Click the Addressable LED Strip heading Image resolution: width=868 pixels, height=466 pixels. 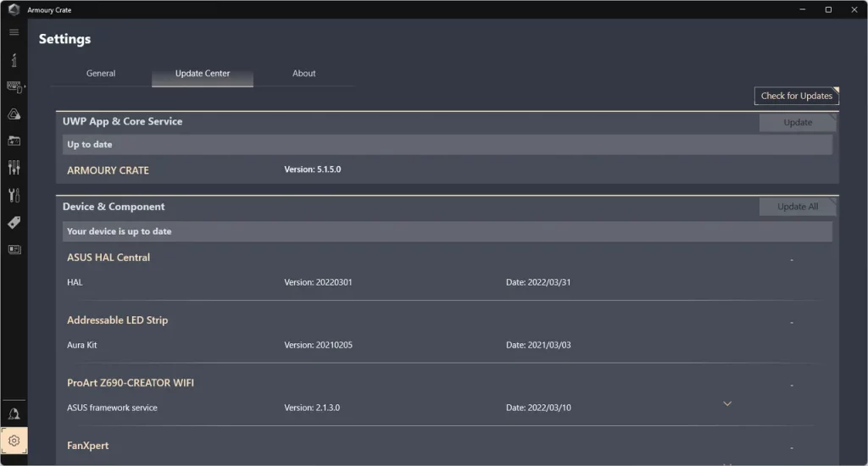[117, 320]
